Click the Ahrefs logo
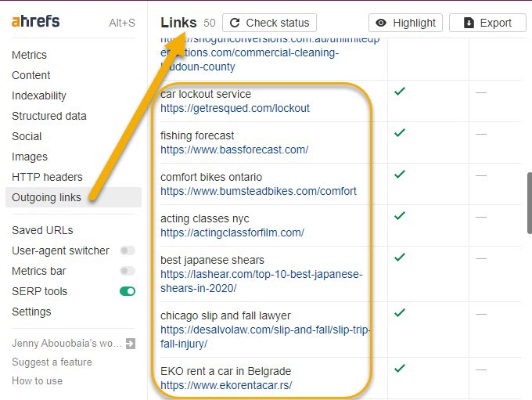The image size is (532, 400). click(x=35, y=21)
